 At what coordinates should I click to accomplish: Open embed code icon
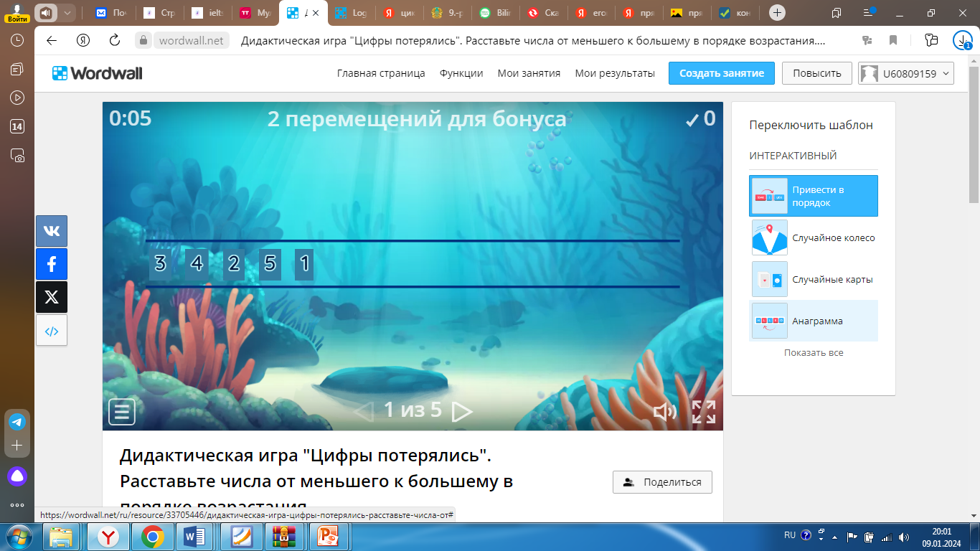click(x=52, y=331)
